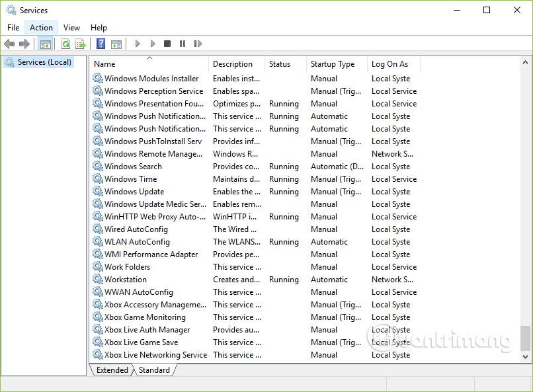This screenshot has height=392, width=533.
Task: Navigate back using the Back arrow
Action: click(9, 44)
